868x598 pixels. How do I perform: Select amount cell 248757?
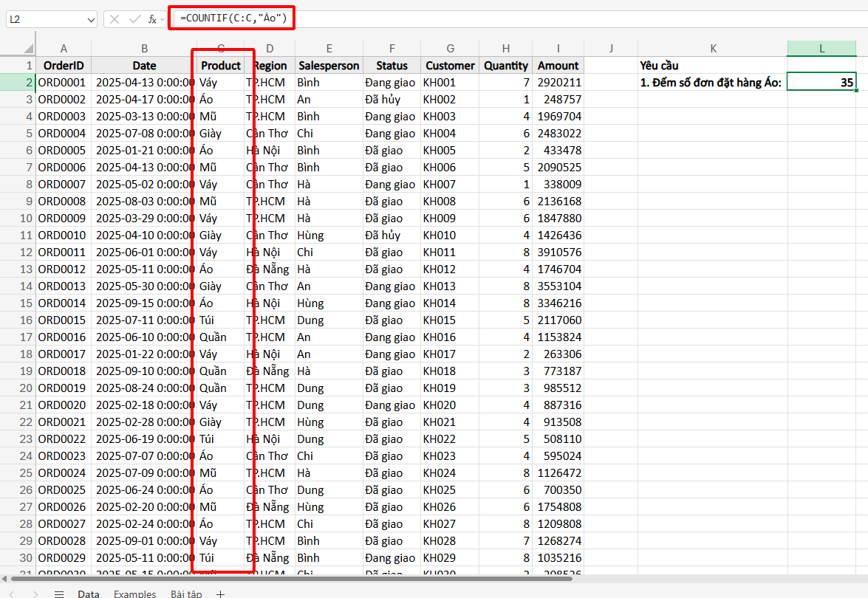point(558,100)
